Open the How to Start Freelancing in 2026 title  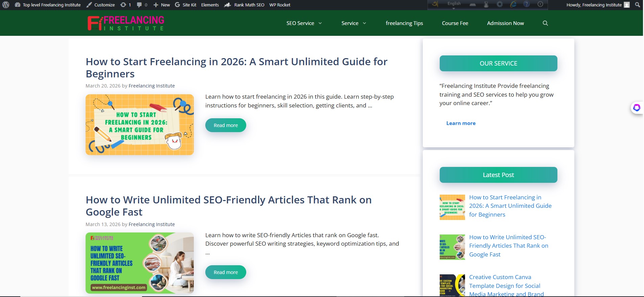click(x=236, y=68)
